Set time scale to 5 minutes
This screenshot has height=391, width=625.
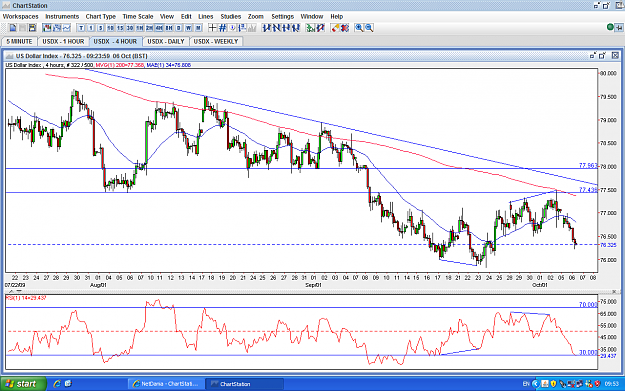coord(100,28)
